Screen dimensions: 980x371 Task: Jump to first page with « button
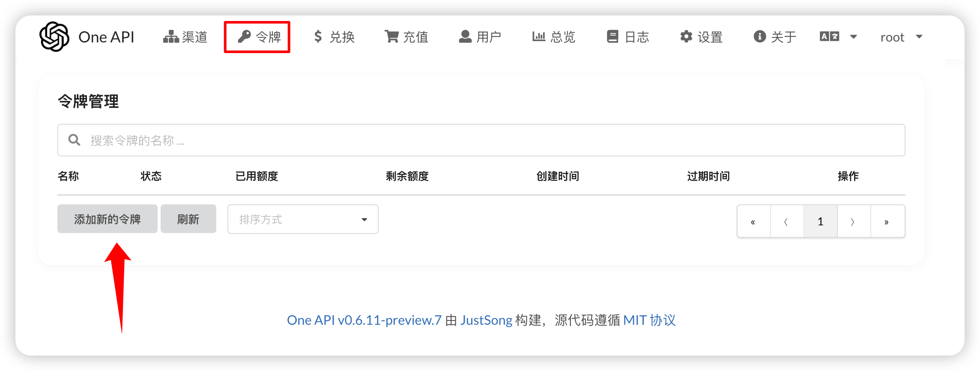click(x=753, y=221)
